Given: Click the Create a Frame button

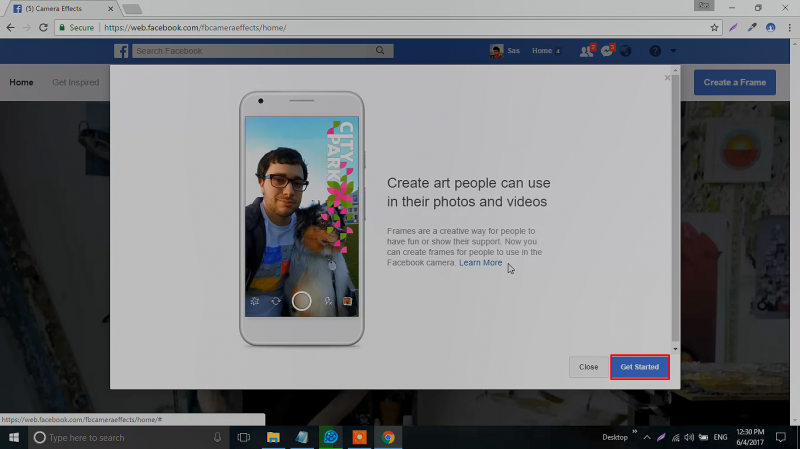Looking at the screenshot, I should 734,82.
